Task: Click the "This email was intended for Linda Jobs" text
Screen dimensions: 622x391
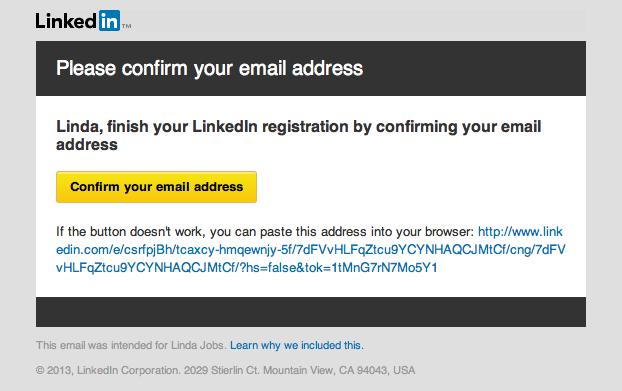Action: [131, 345]
